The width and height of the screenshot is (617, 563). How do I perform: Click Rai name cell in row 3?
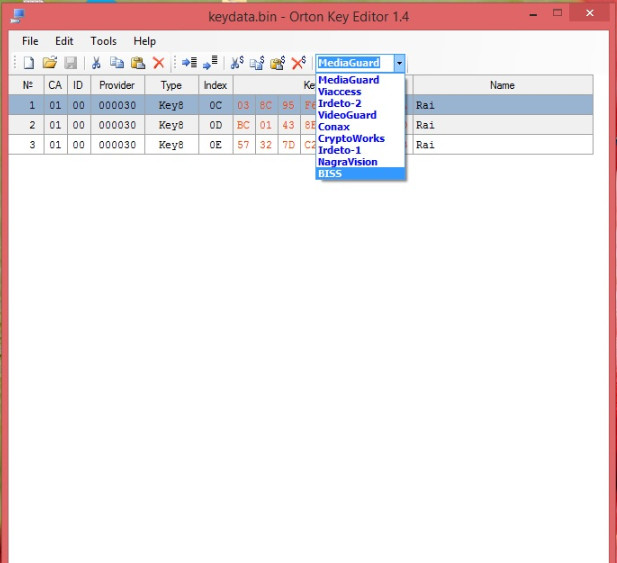pyautogui.click(x=502, y=145)
